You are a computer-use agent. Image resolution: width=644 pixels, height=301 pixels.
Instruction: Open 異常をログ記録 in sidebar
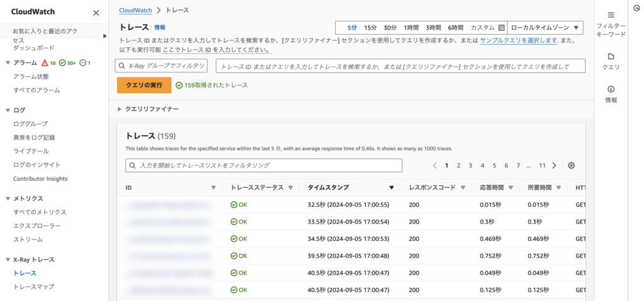tap(34, 138)
